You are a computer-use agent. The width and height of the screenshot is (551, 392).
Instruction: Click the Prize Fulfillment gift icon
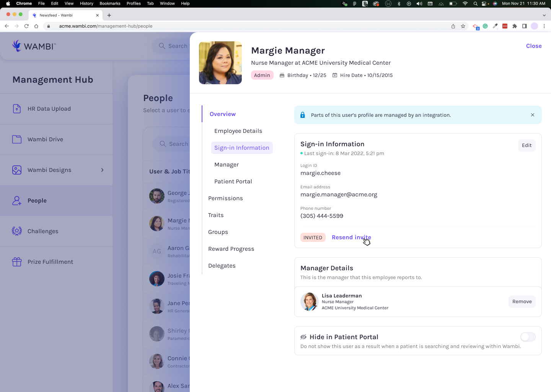pyautogui.click(x=17, y=262)
